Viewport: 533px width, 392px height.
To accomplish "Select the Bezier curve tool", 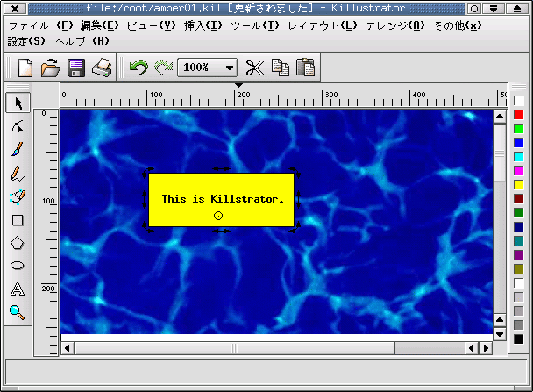I will (18, 196).
